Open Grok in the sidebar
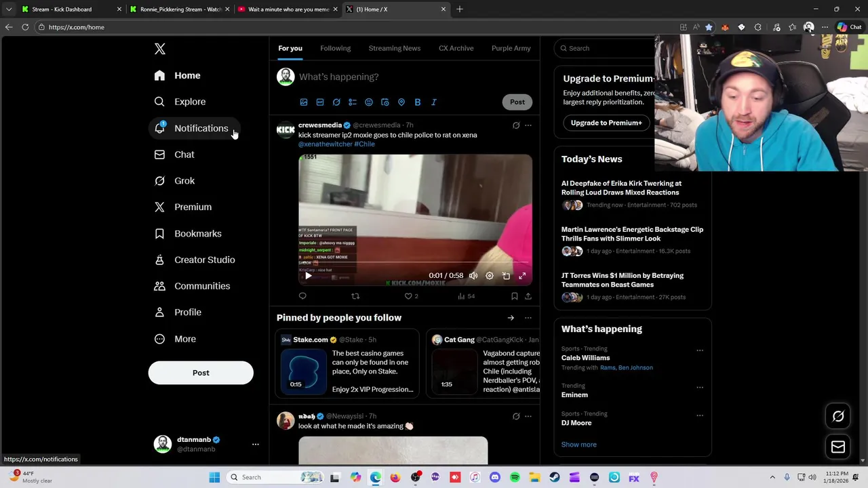The width and height of the screenshot is (868, 488). click(x=175, y=181)
